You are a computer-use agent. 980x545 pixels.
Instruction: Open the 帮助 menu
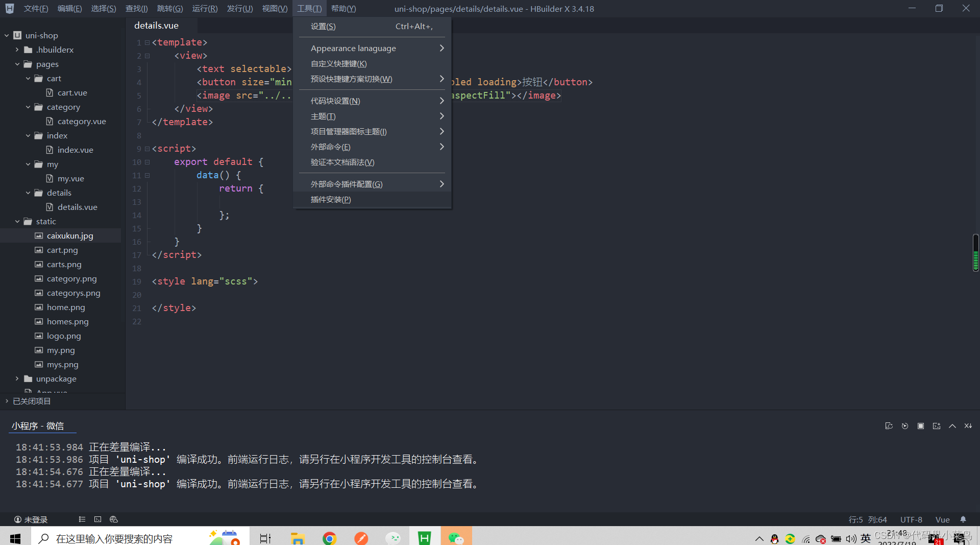(342, 8)
